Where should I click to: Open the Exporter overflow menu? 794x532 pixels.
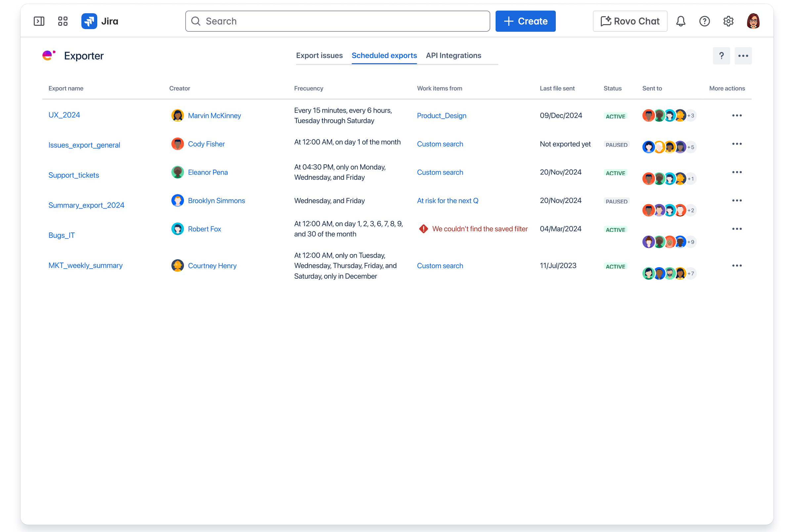pyautogui.click(x=743, y=56)
